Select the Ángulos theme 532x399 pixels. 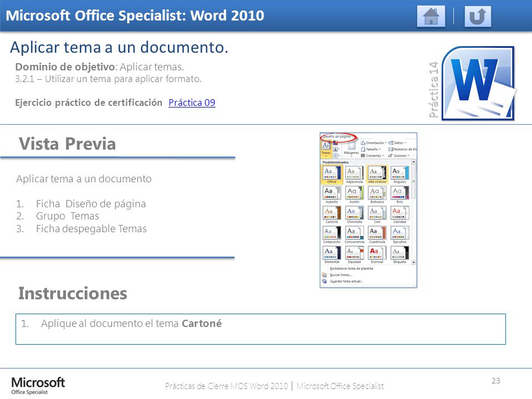click(400, 175)
